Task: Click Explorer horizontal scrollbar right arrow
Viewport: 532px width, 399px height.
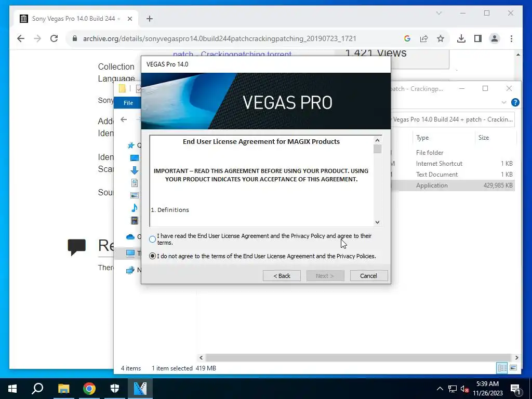Action: pos(516,357)
